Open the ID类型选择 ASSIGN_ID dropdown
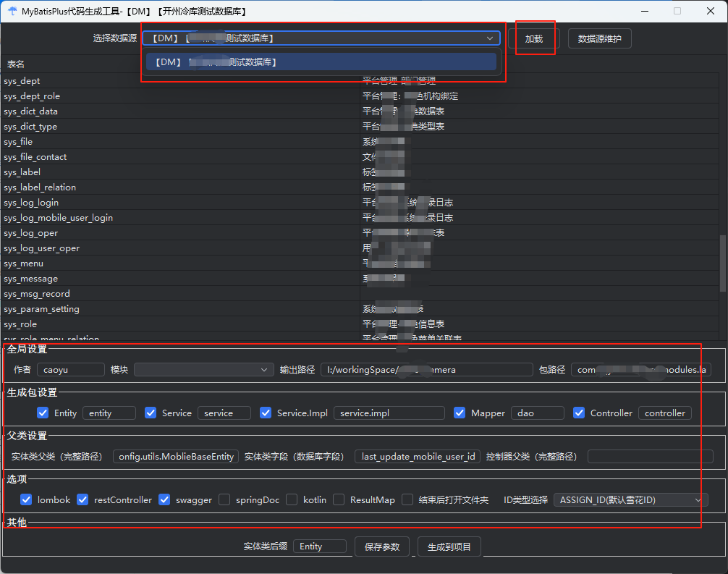 click(x=630, y=499)
